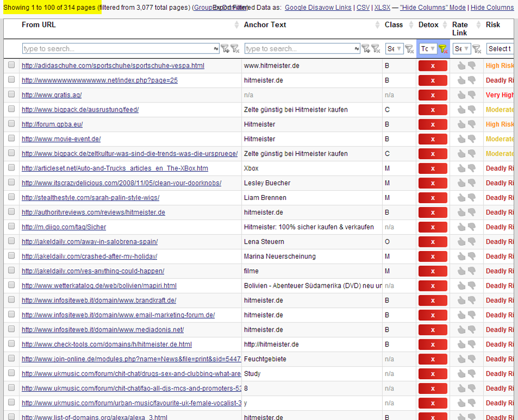Toggle match mode in From URL search
518x420 pixels.
point(216,49)
